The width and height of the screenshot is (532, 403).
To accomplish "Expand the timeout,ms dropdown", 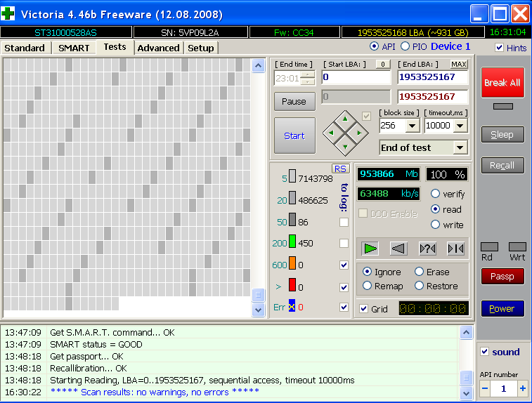I will click(460, 126).
